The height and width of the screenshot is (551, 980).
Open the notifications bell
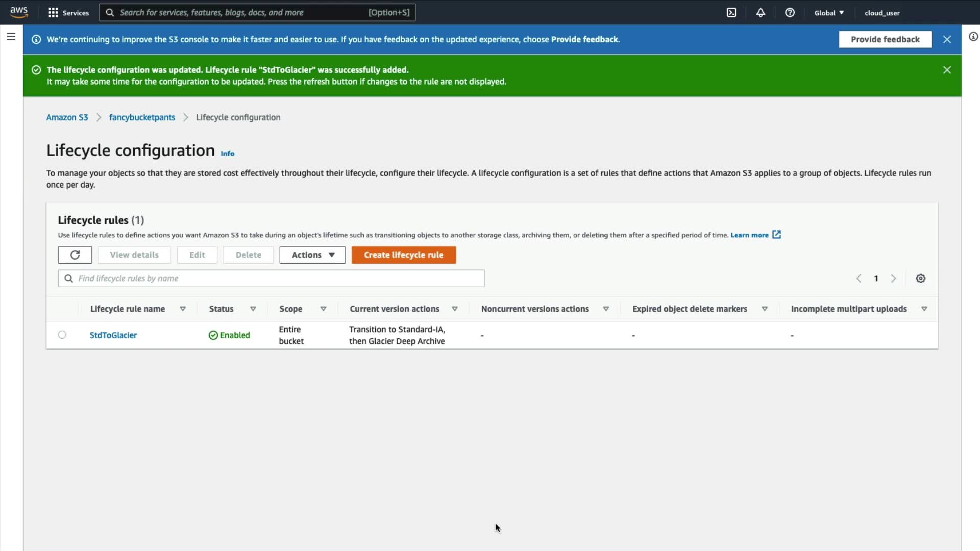tap(761, 13)
